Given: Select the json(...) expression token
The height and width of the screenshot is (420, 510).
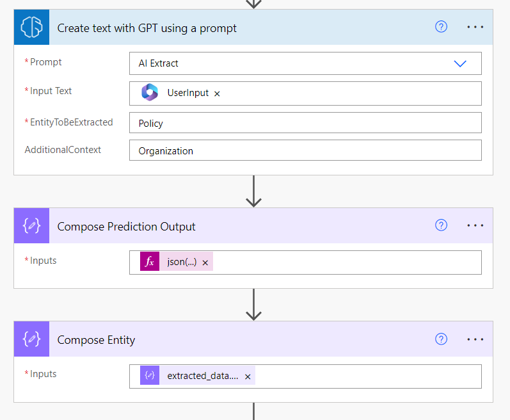Looking at the screenshot, I should pos(181,262).
